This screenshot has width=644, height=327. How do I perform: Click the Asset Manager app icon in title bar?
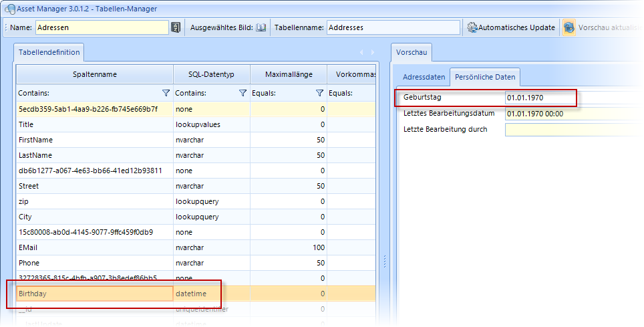tap(10, 9)
